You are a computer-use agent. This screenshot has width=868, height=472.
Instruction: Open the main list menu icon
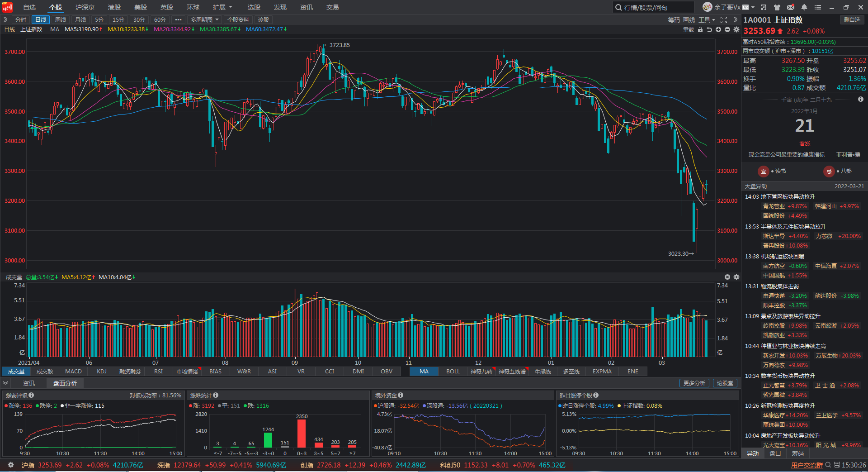pyautogui.click(x=818, y=7)
